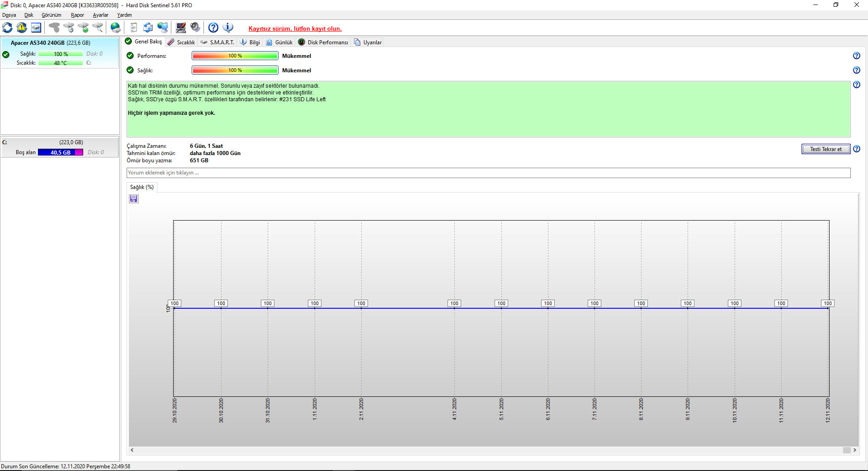Open the Görünüm menu
This screenshot has width=868, height=471.
pos(52,15)
